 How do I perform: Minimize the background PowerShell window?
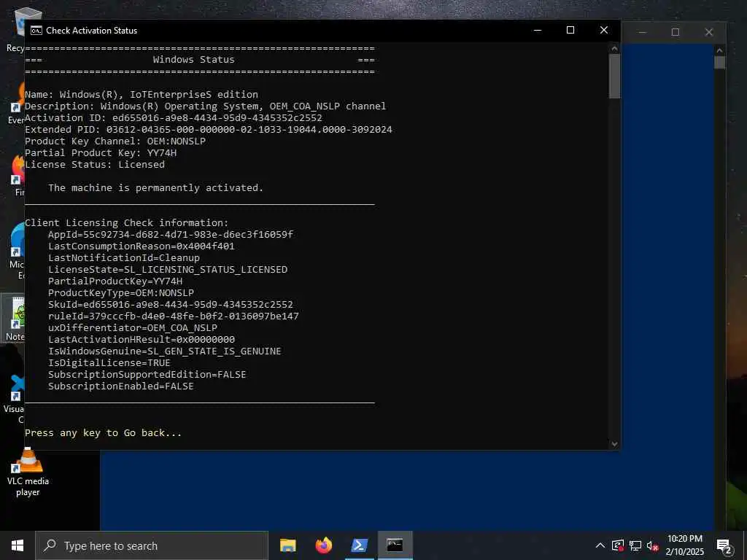pyautogui.click(x=642, y=32)
